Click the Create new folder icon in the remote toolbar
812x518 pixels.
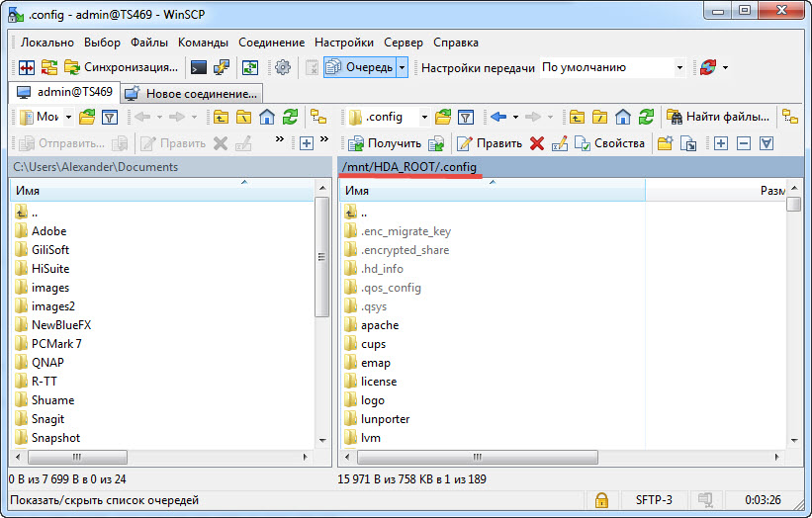[665, 143]
